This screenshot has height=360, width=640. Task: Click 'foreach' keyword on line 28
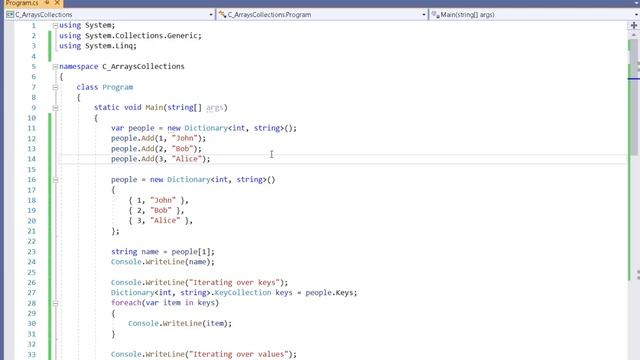coord(126,303)
